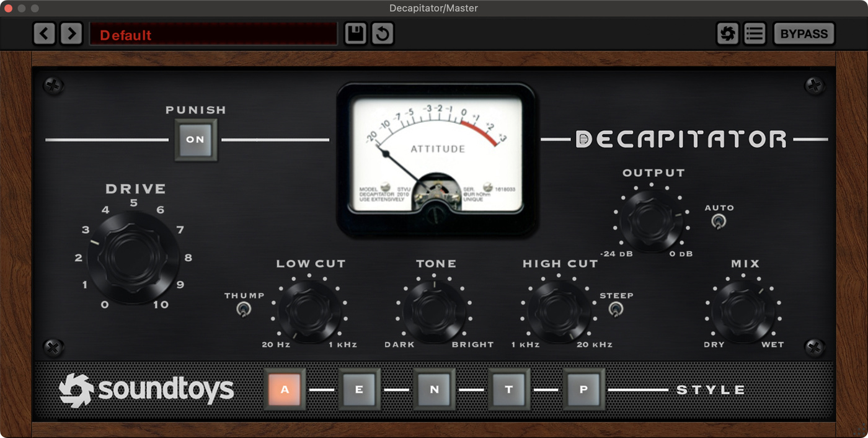This screenshot has height=438, width=868.
Task: Select style N
Action: pos(434,390)
